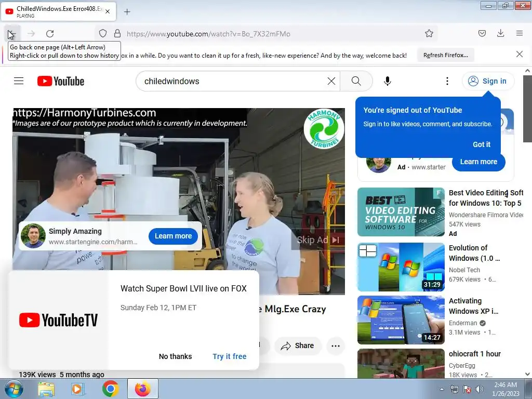Click Learn more in sidebar ad
Viewport: 532px width, 399px height.
click(x=478, y=162)
